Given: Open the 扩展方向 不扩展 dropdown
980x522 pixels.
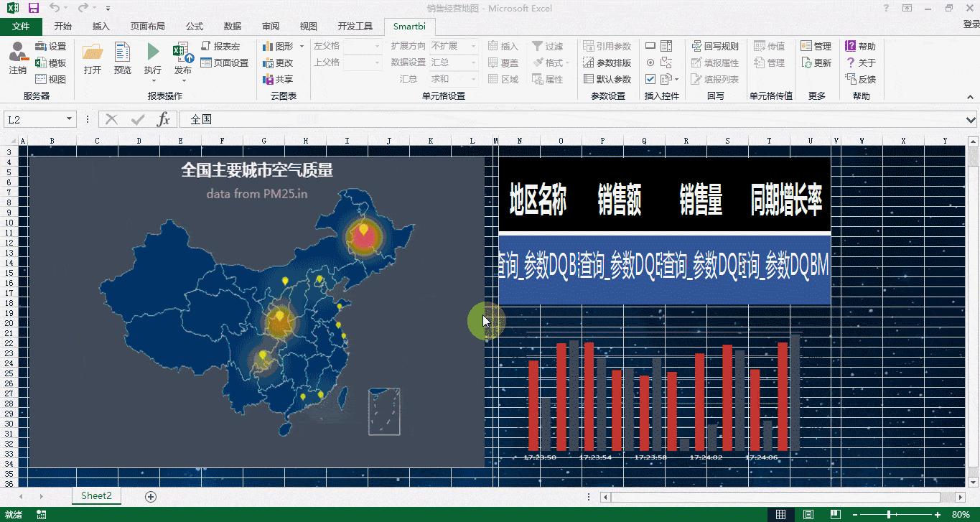Looking at the screenshot, I should (474, 45).
